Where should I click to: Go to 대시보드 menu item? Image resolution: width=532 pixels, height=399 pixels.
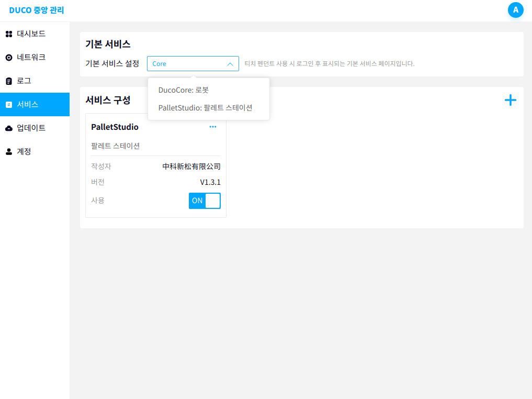pos(35,34)
